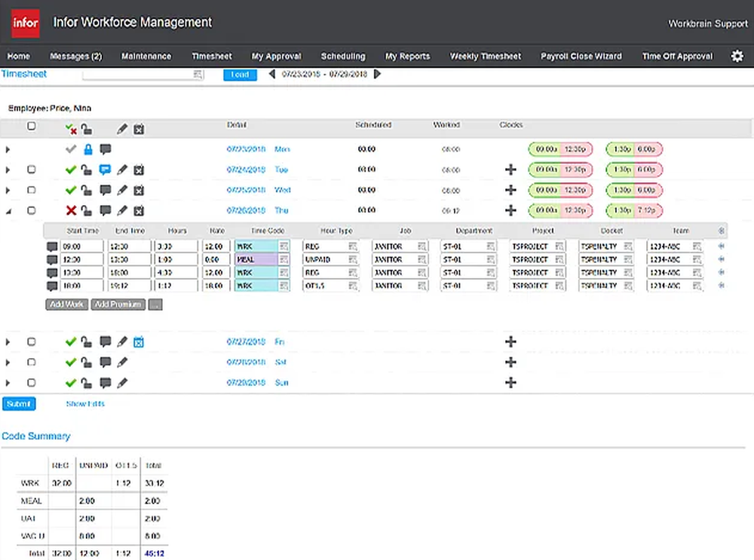Expand the Monday 07/23 row details

tap(8, 149)
